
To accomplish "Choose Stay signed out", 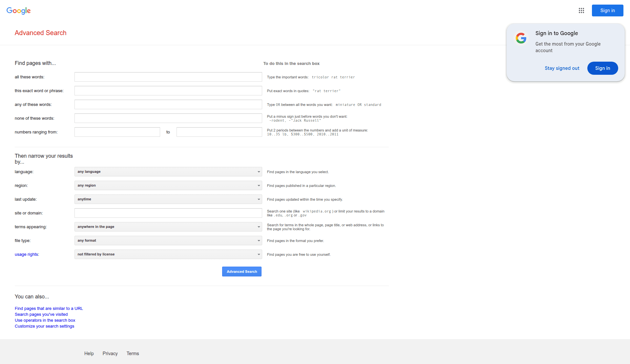I will [562, 68].
